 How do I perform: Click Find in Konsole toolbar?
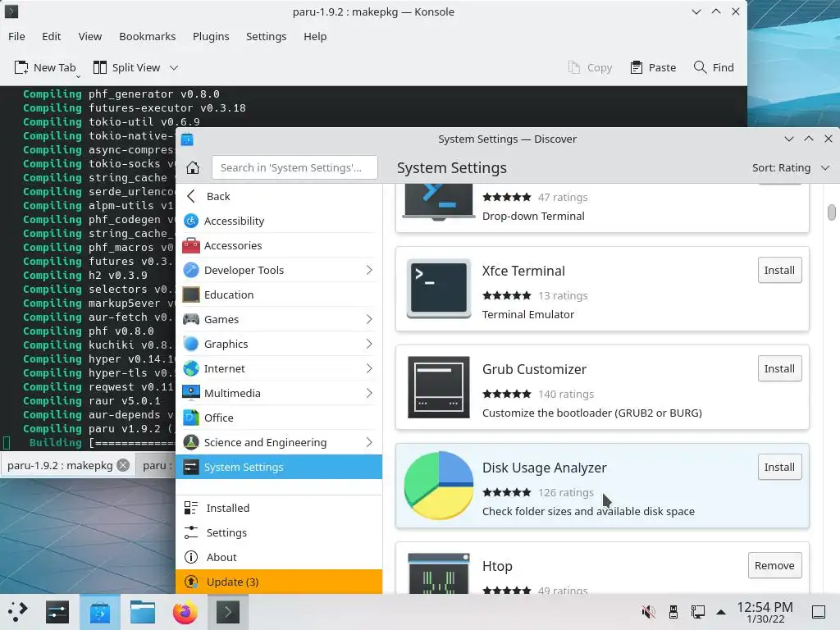pos(714,67)
